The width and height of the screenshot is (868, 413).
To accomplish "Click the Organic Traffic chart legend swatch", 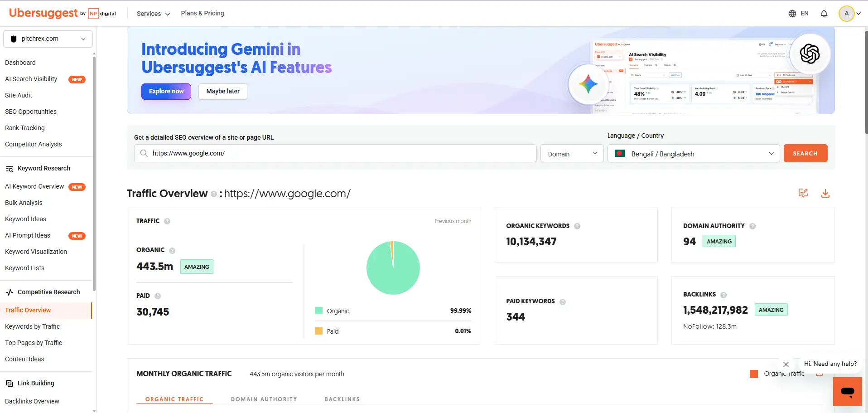I will click(x=754, y=374).
